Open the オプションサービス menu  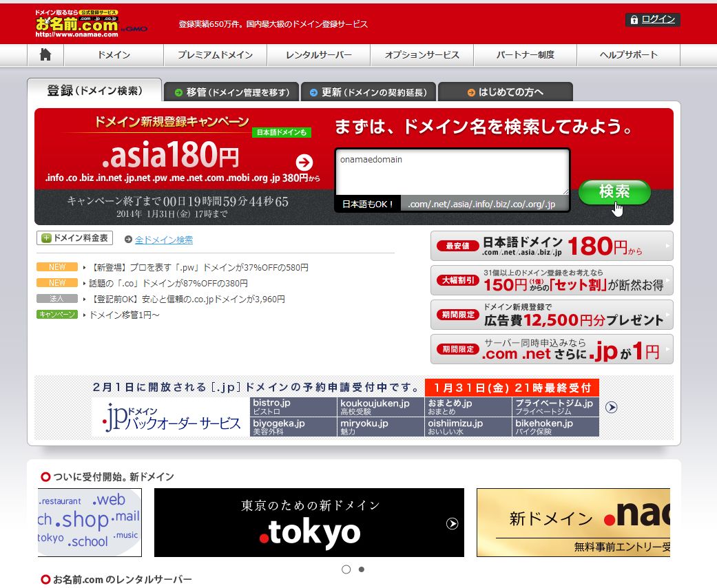point(422,55)
